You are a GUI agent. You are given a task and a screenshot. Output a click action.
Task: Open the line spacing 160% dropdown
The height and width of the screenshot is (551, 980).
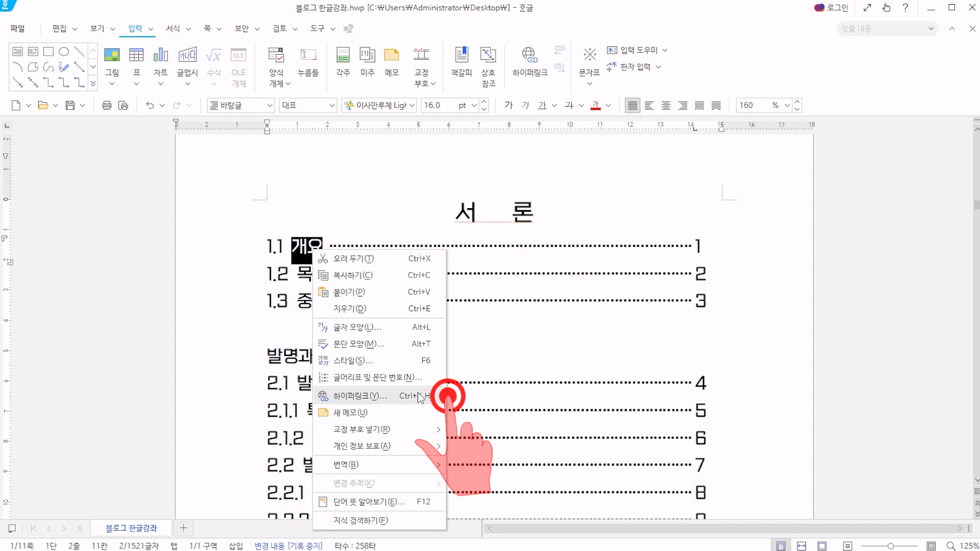point(787,106)
